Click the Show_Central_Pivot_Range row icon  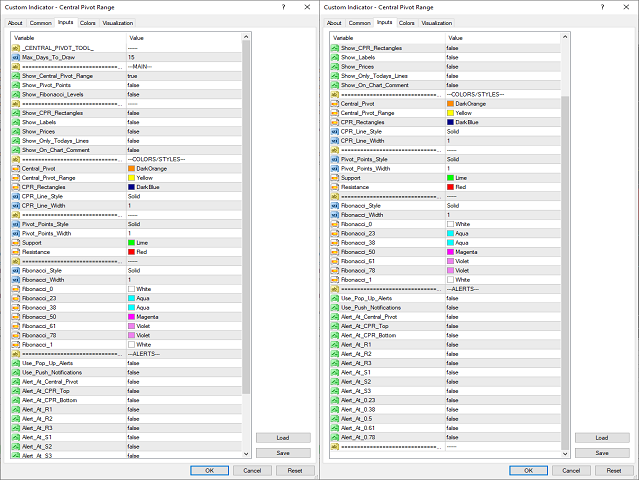click(15, 75)
